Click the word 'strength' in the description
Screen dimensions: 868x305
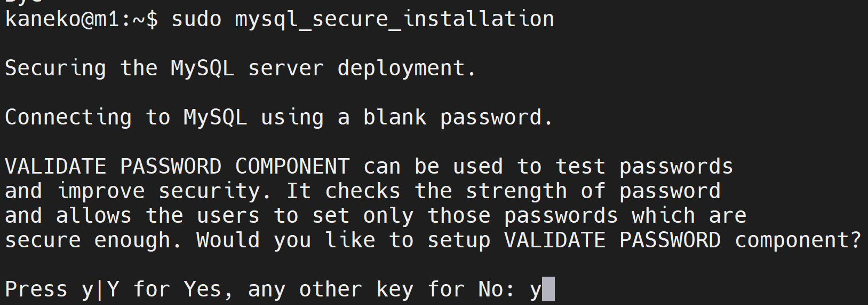click(516, 191)
